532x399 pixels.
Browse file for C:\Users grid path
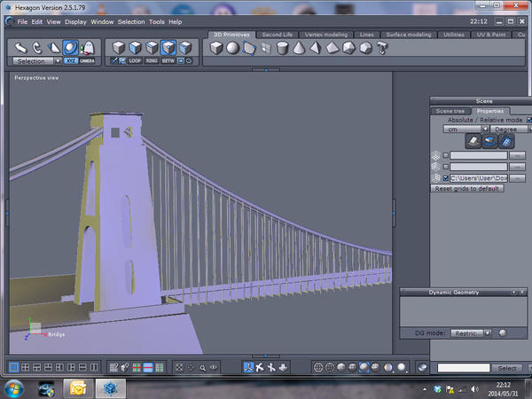point(517,178)
